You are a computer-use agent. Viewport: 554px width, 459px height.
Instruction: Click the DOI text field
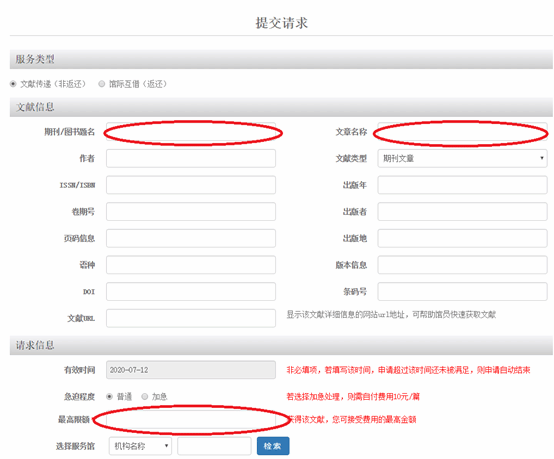pyautogui.click(x=191, y=292)
